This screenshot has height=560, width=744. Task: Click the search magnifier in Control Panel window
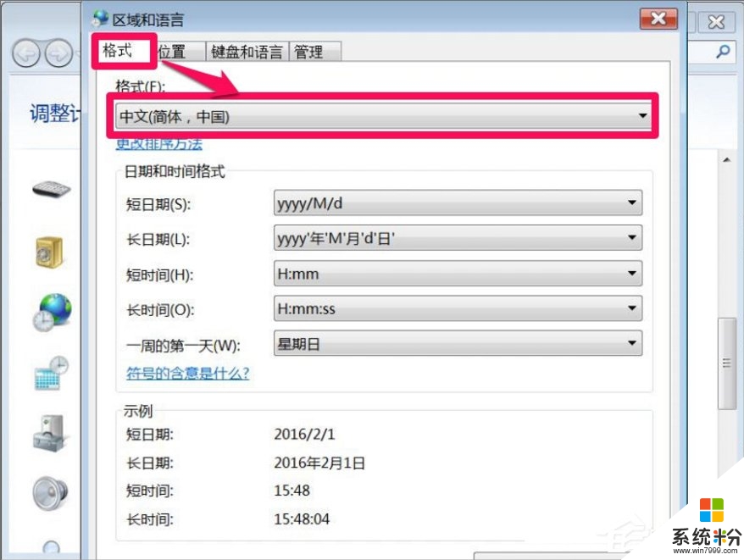pos(723,51)
